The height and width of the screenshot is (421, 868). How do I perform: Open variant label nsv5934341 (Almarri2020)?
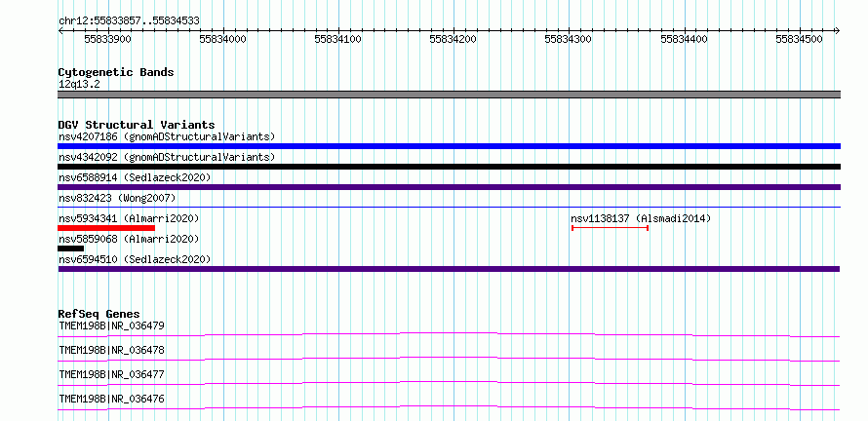tap(129, 218)
